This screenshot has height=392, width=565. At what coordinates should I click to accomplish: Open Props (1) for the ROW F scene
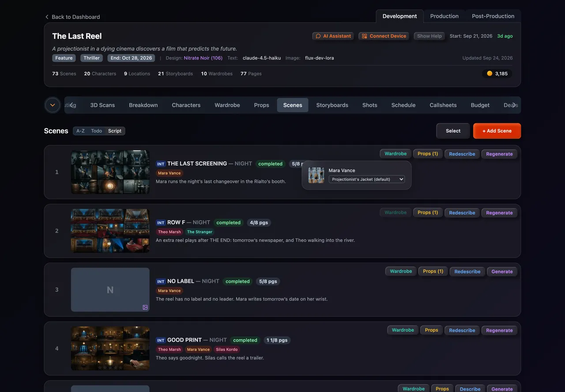point(428,213)
